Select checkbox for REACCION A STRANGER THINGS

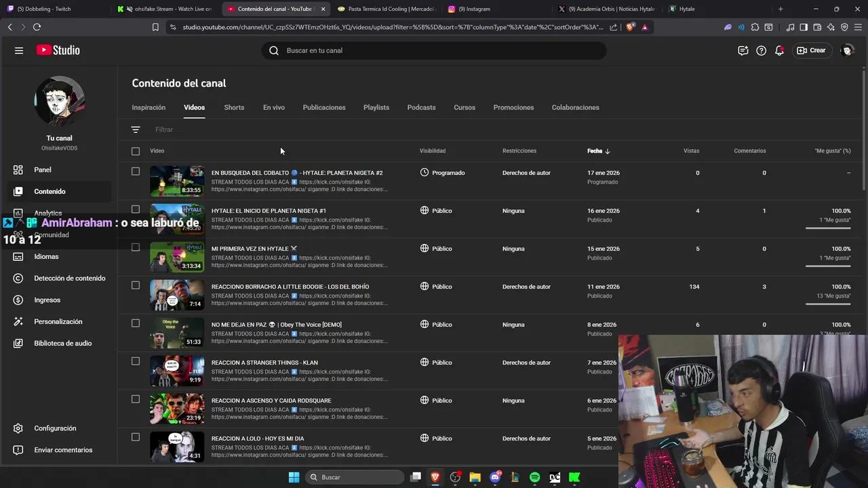tap(136, 361)
